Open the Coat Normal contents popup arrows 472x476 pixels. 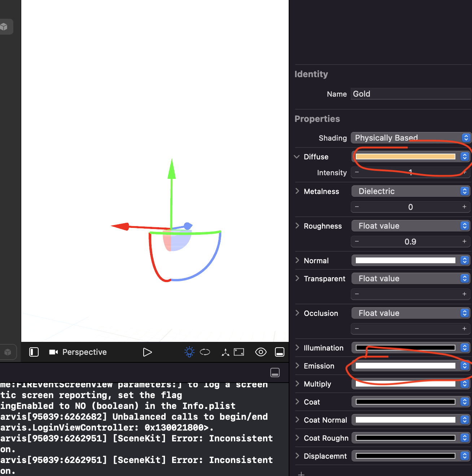465,420
